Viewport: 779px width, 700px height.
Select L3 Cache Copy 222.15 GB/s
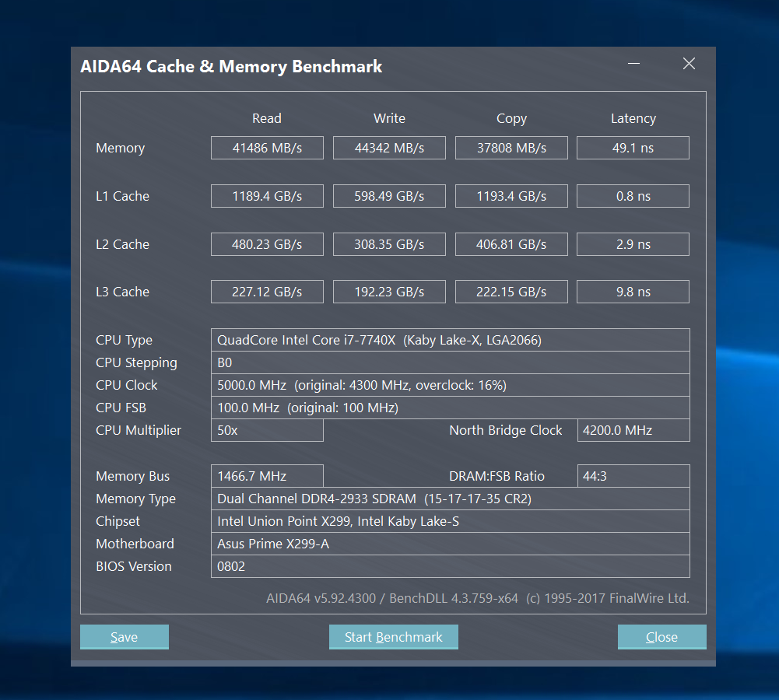(x=511, y=292)
